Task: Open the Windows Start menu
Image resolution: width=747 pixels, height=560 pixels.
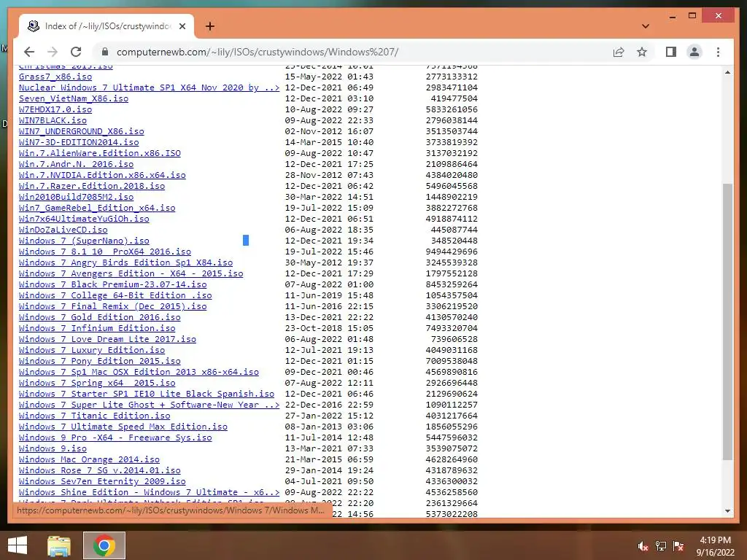Action: (x=18, y=545)
